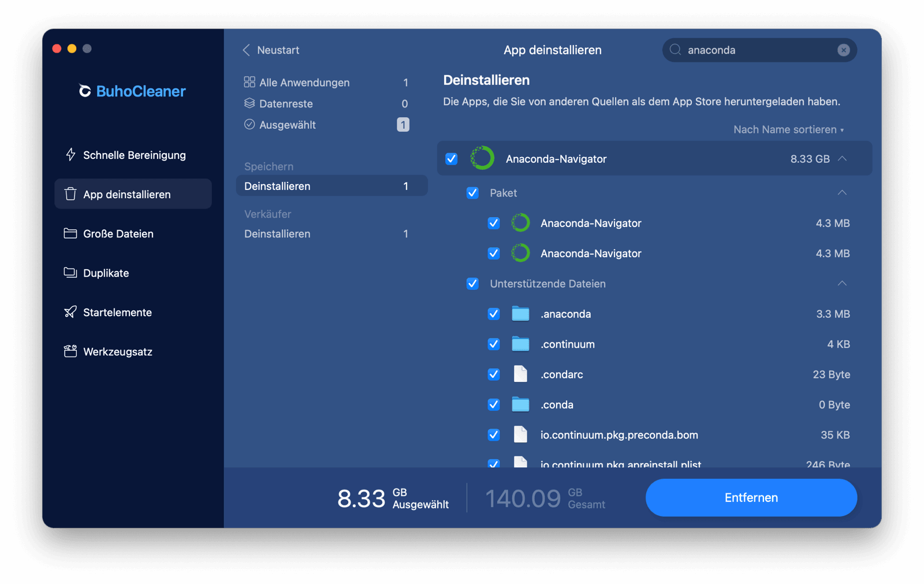Click the io.continuum.pkg.preconda.bom name
This screenshot has height=584, width=924.
point(619,434)
